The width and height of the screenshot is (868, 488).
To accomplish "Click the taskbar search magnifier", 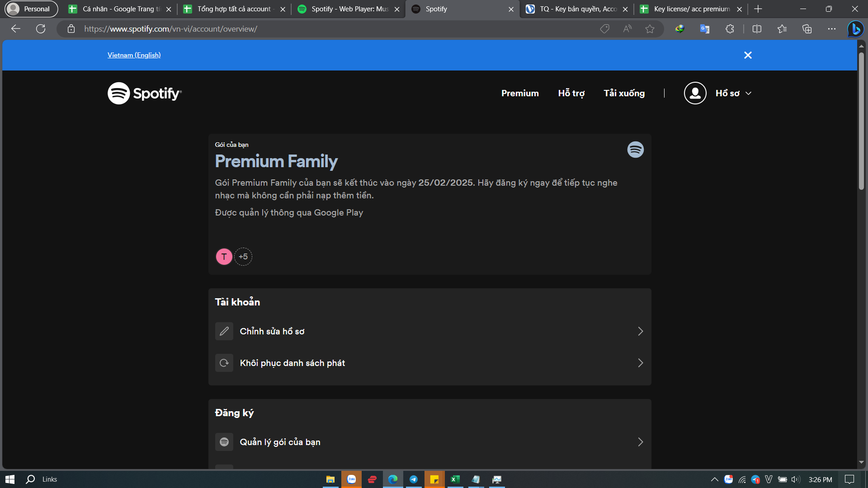I will 30,479.
